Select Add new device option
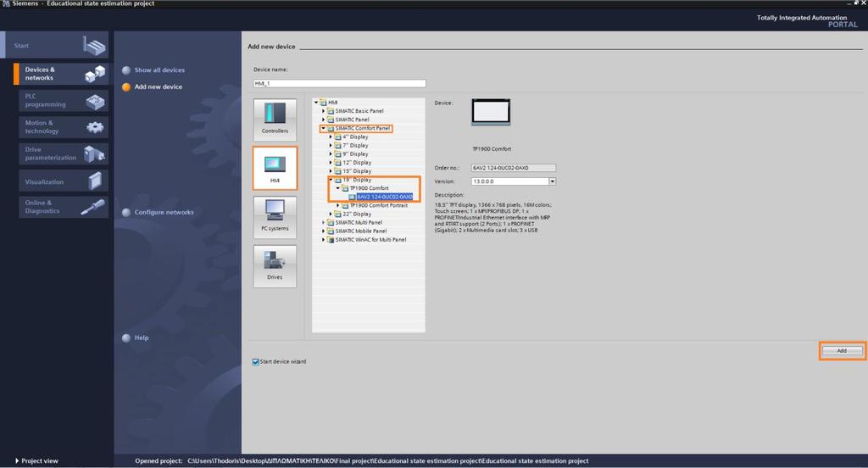This screenshot has width=868, height=468. [153, 87]
